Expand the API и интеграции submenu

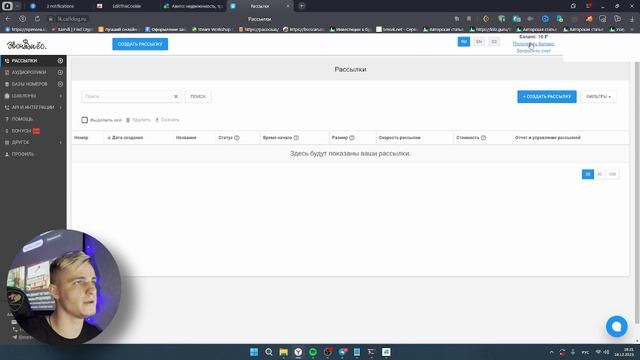pyautogui.click(x=33, y=107)
